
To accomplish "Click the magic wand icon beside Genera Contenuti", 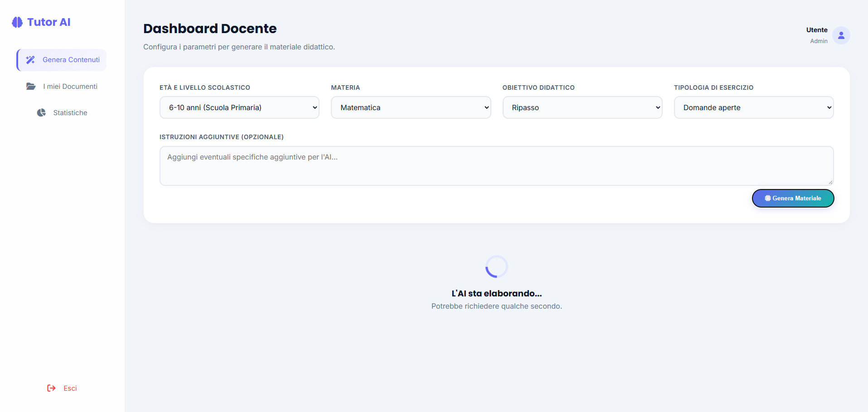I will pos(30,60).
